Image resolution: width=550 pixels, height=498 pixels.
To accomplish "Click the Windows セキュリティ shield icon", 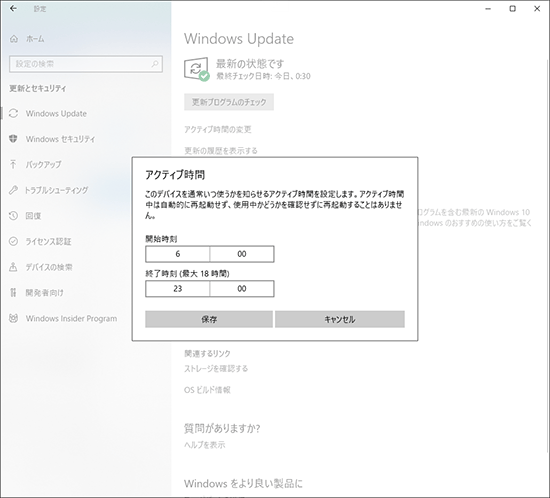I will click(13, 139).
